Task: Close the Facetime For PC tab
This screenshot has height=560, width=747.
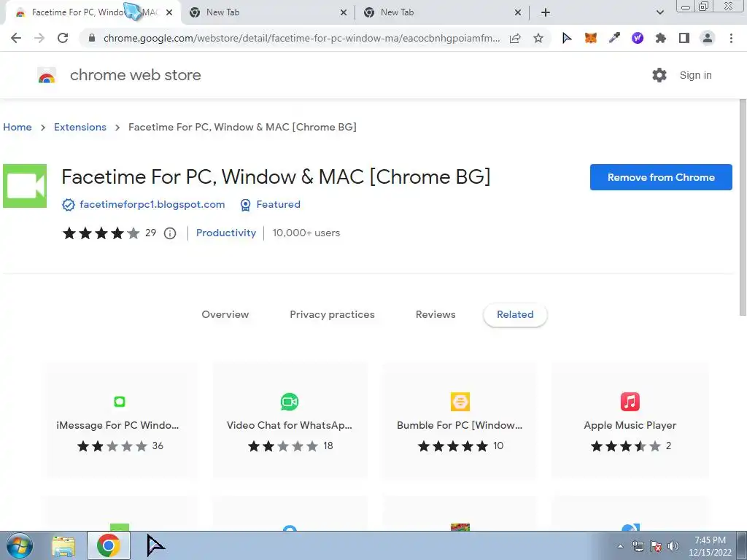Action: pyautogui.click(x=169, y=13)
